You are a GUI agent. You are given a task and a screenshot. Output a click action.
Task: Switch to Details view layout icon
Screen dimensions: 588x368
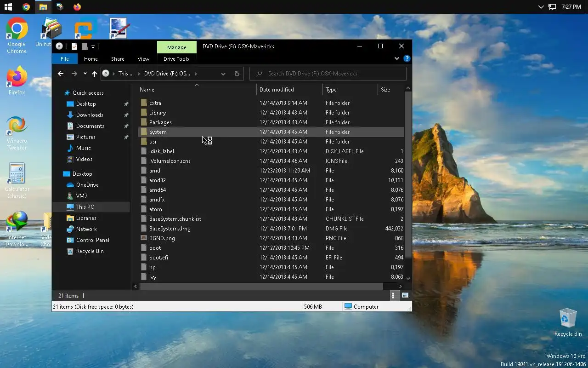(393, 296)
